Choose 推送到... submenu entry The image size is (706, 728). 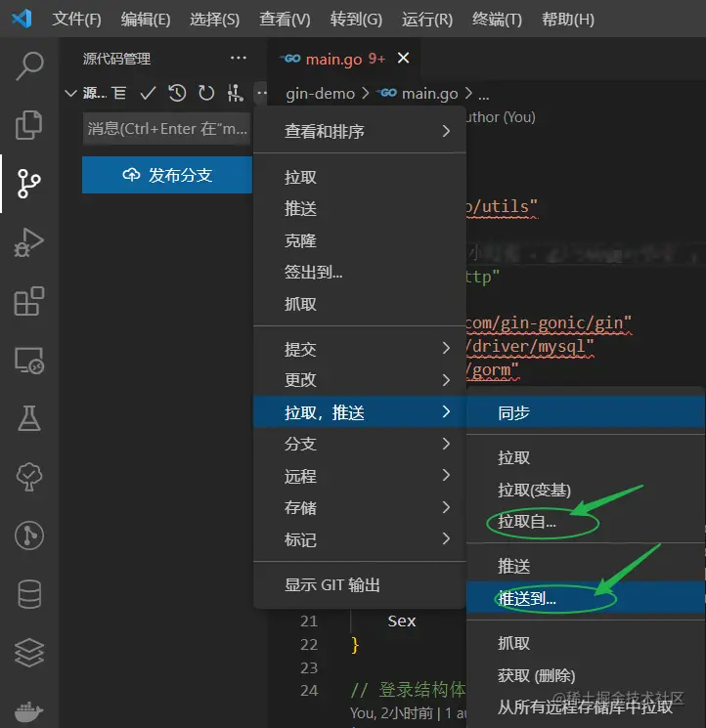(x=586, y=598)
